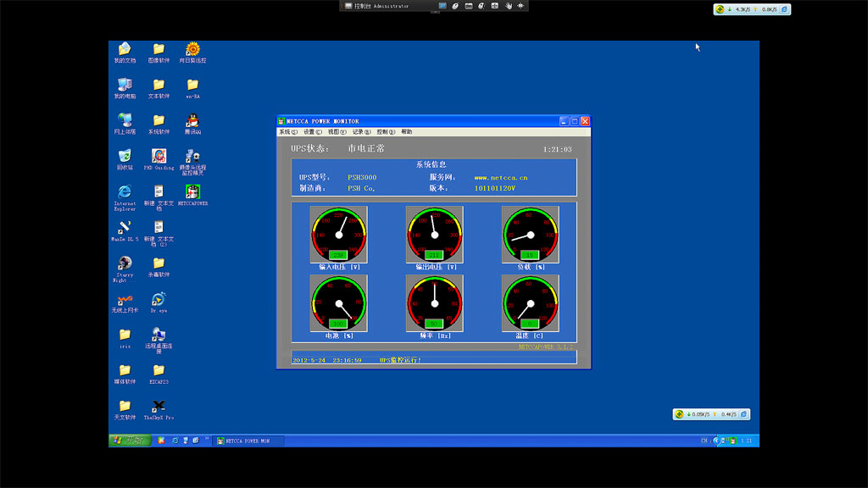The width and height of the screenshot is (868, 488).
Task: Select the 我的电脑 desktop icon
Action: pos(125,88)
